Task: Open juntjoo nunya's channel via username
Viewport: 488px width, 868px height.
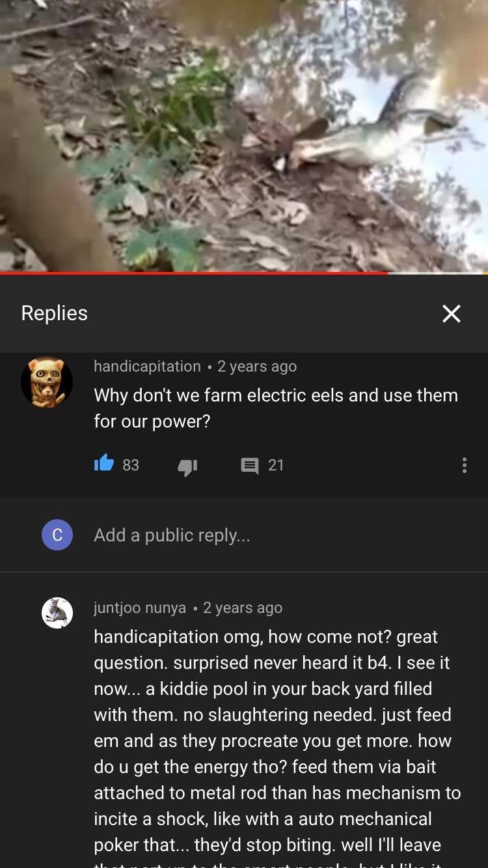Action: pos(140,608)
